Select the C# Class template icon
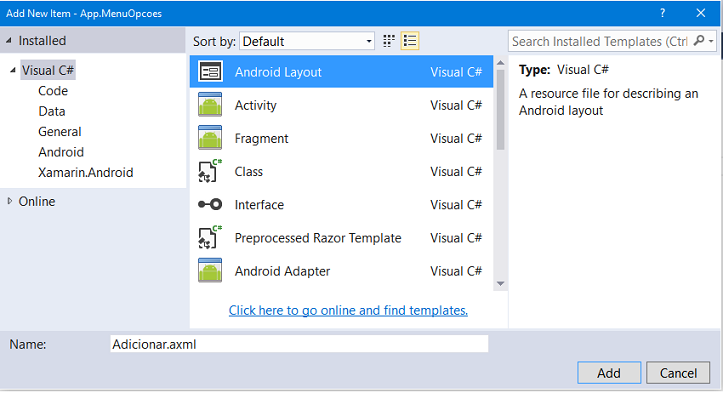723x393 pixels. point(210,171)
